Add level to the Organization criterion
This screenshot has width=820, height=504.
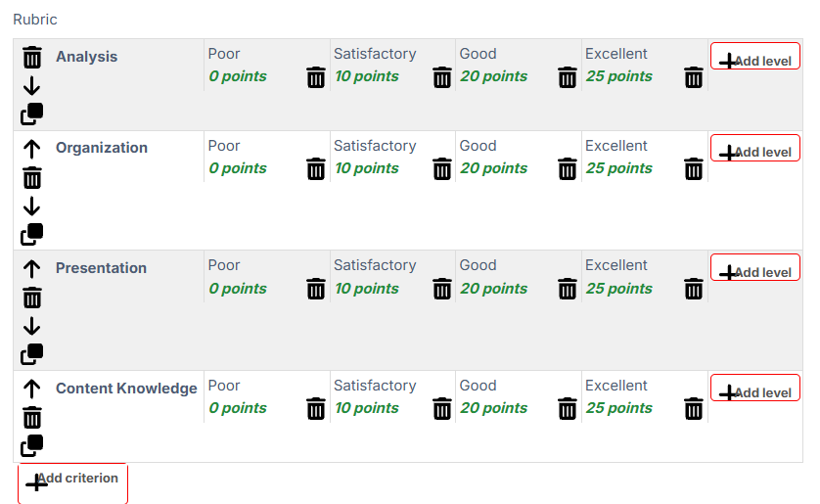coord(755,148)
